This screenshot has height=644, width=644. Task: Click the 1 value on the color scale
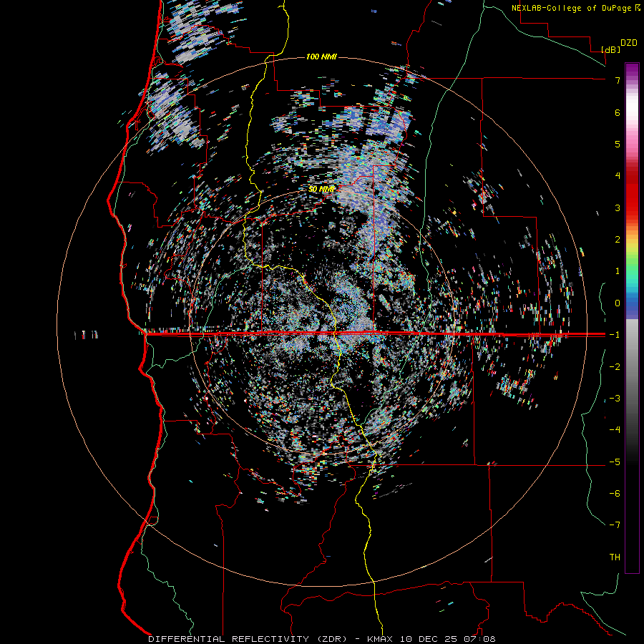coord(618,271)
